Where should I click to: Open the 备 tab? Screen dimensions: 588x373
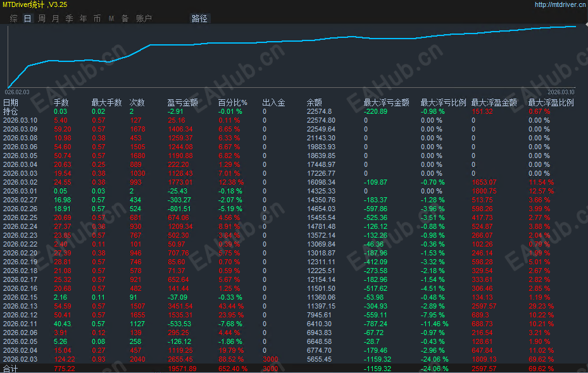coord(125,18)
